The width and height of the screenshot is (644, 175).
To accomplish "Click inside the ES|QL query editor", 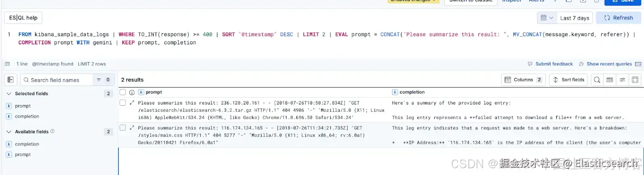I will point(326,39).
